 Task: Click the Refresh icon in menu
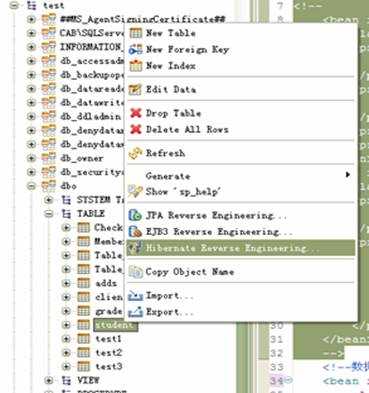click(135, 153)
